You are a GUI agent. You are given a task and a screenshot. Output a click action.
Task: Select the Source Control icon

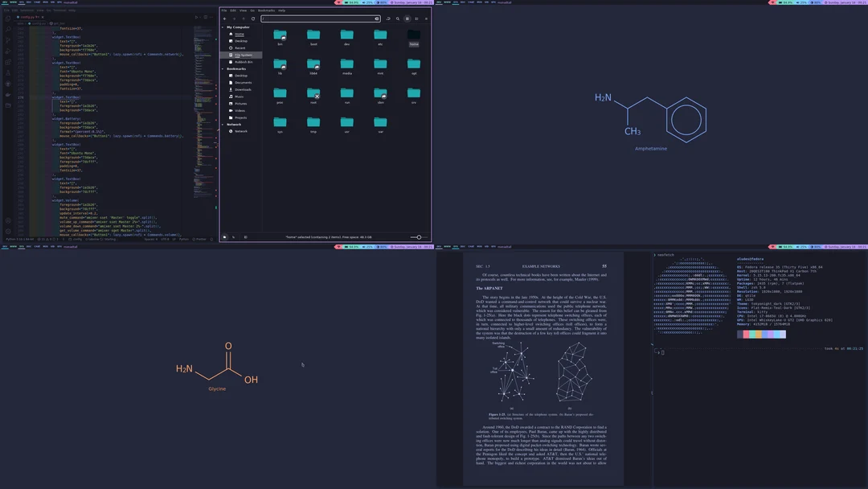pos(7,39)
